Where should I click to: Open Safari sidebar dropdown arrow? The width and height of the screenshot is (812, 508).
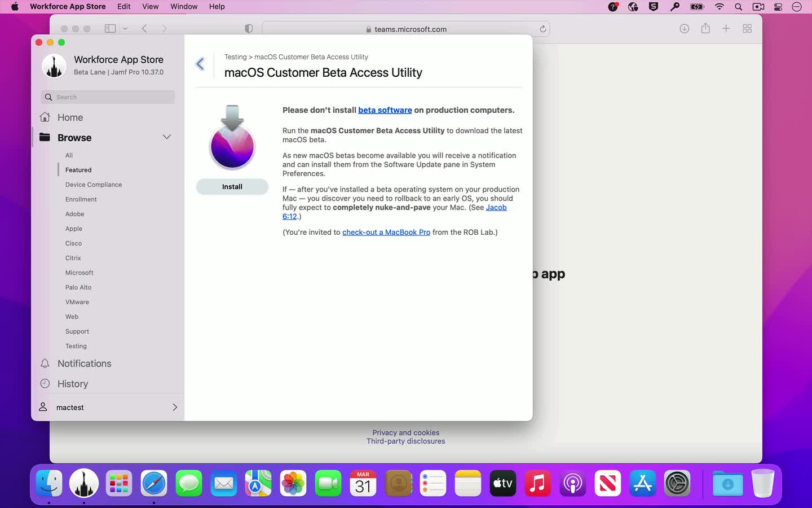pos(125,28)
